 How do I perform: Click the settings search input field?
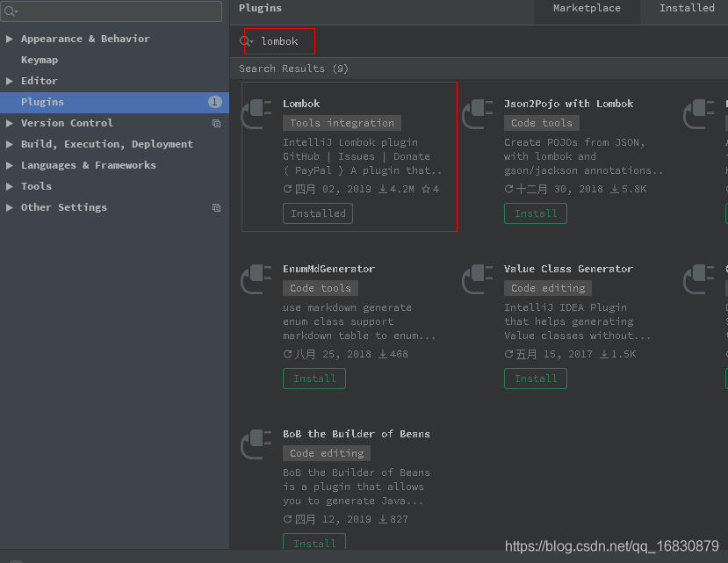[x=111, y=11]
